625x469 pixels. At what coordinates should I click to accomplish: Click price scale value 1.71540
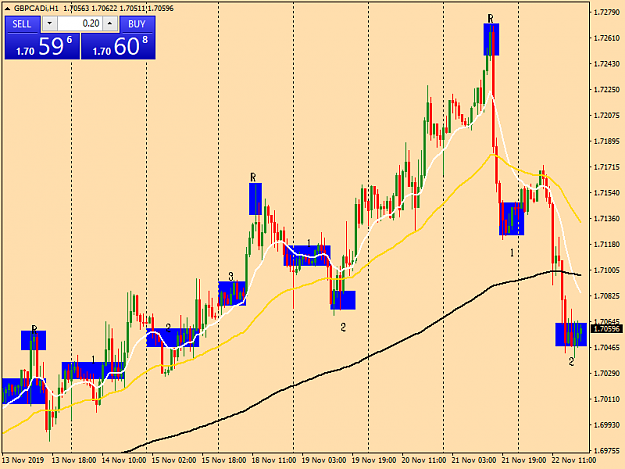(607, 193)
